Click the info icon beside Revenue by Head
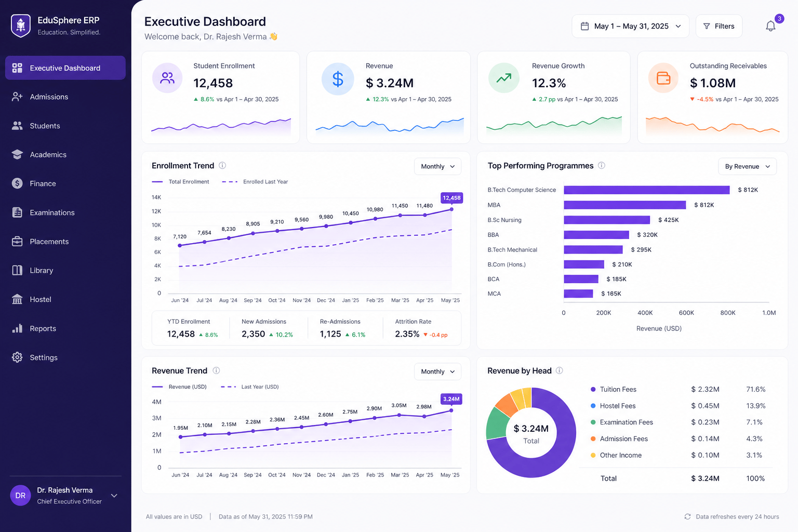 click(560, 370)
